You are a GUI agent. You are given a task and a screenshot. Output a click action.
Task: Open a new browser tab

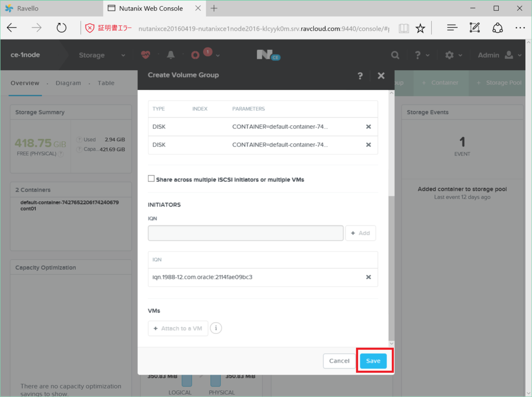pos(214,8)
